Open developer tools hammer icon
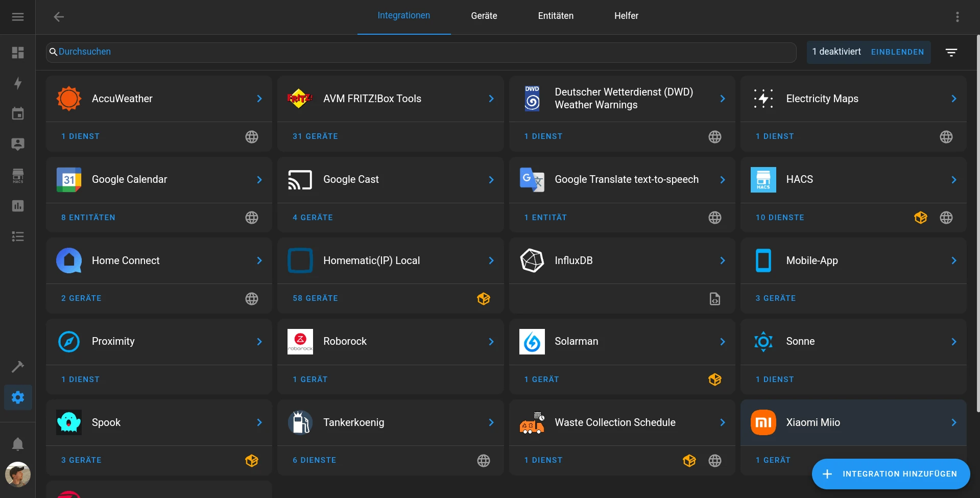The height and width of the screenshot is (498, 980). click(x=18, y=367)
